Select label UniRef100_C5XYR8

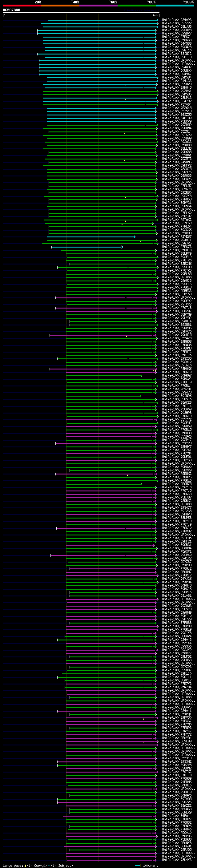pos(177,443)
